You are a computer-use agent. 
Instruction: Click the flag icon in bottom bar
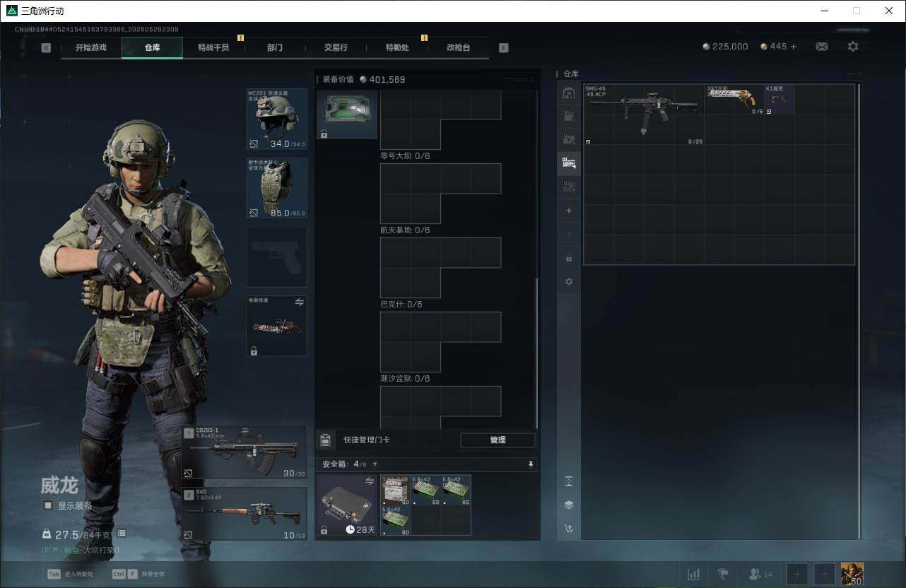pyautogui.click(x=723, y=574)
